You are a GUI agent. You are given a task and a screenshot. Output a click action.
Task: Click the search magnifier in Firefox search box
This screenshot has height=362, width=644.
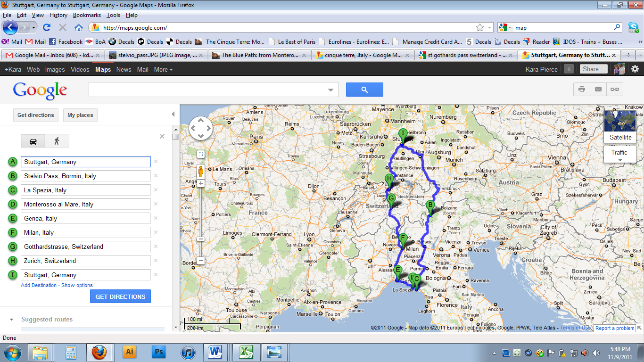(x=617, y=27)
